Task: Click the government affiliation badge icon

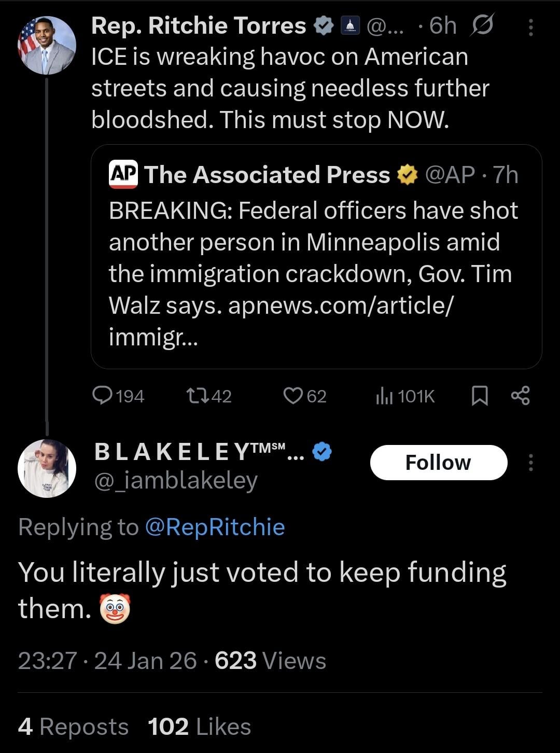Action: tap(351, 26)
